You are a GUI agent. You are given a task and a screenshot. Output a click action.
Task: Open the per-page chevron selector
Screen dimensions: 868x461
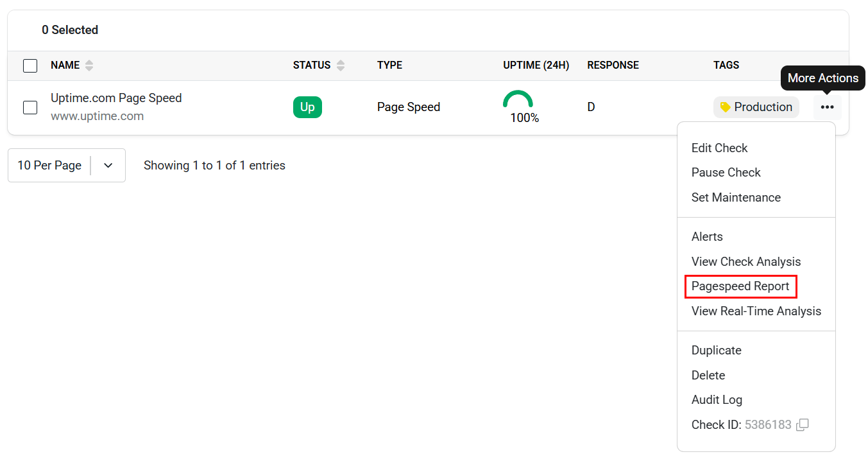[108, 165]
